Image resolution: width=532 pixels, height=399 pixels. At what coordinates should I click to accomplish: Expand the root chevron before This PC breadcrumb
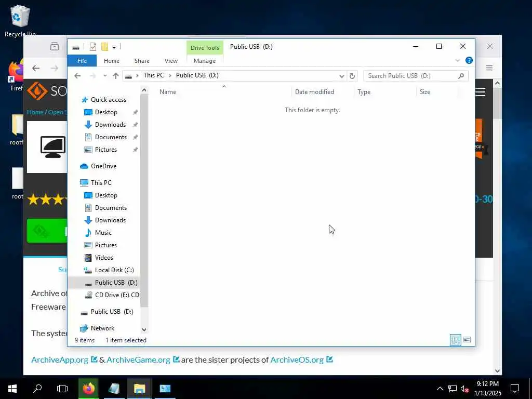[x=137, y=75]
